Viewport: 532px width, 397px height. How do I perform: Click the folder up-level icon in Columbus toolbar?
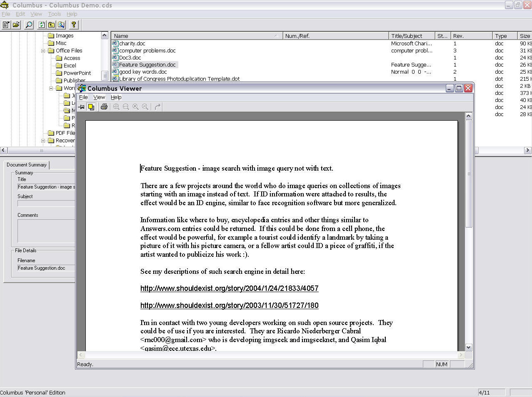(51, 25)
